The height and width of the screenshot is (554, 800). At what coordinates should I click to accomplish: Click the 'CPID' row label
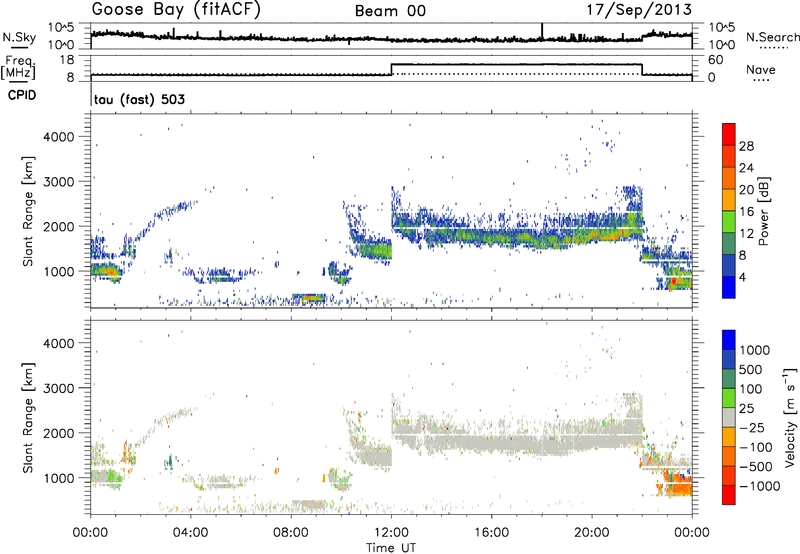pos(22,95)
